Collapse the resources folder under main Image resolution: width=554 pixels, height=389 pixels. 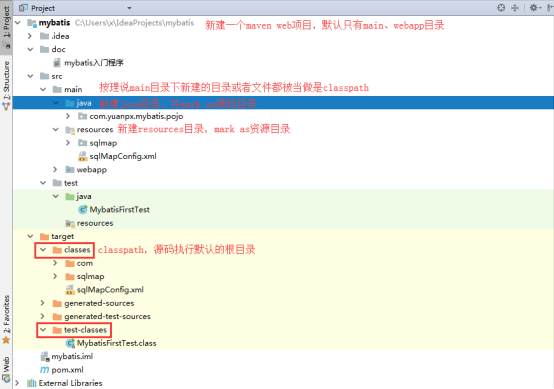coord(56,129)
